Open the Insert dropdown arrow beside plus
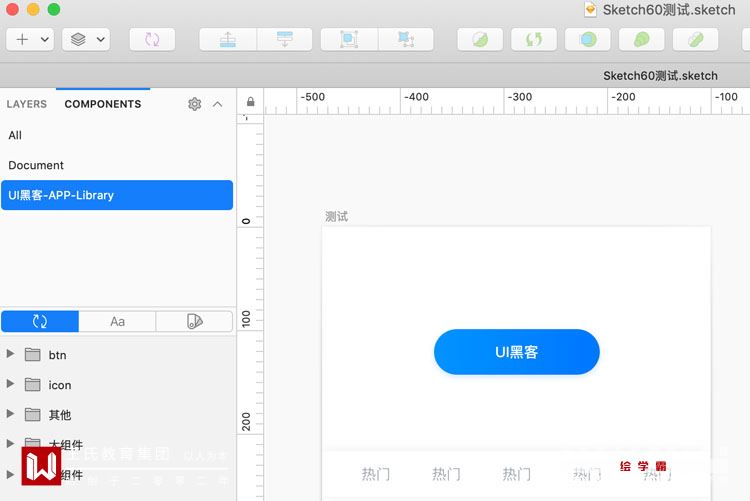Viewport: 750px width, 501px height. [44, 39]
